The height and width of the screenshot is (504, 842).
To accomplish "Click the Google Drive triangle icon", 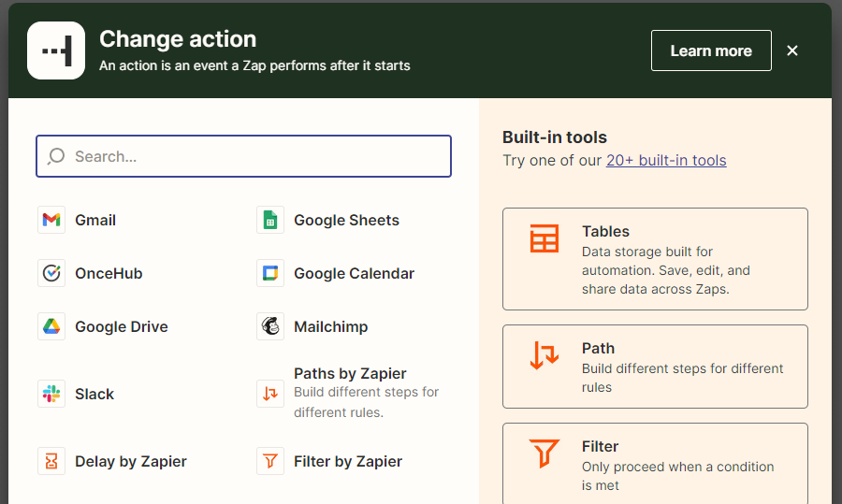I will click(x=51, y=327).
